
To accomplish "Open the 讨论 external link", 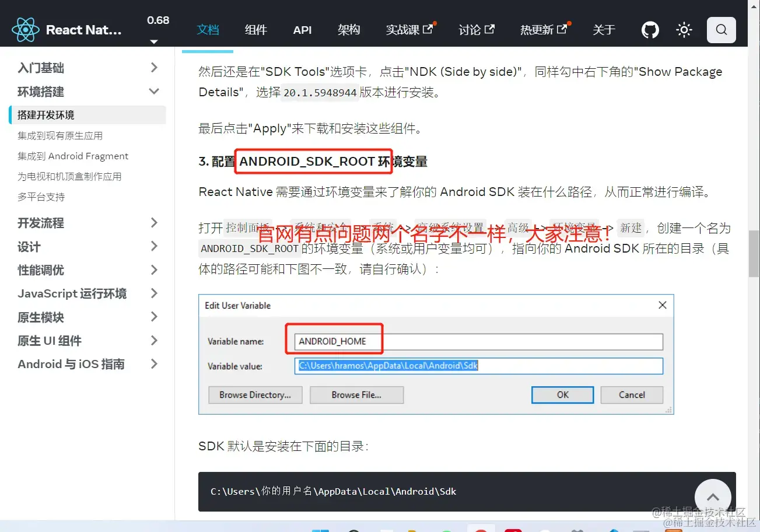I will (x=477, y=30).
